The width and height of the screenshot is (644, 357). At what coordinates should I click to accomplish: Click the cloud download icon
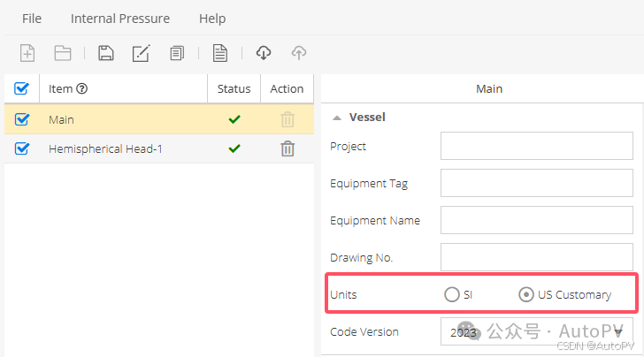coord(263,53)
